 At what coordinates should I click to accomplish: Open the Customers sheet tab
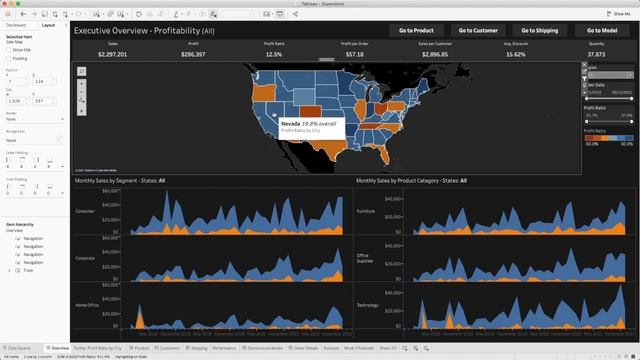(x=167, y=348)
